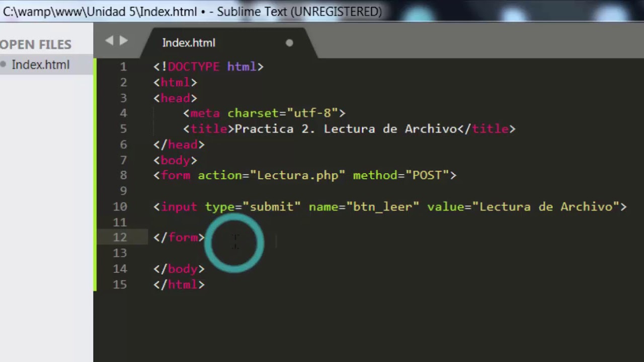This screenshot has width=644, height=362.
Task: Click the window title bar file path
Action: [x=101, y=11]
